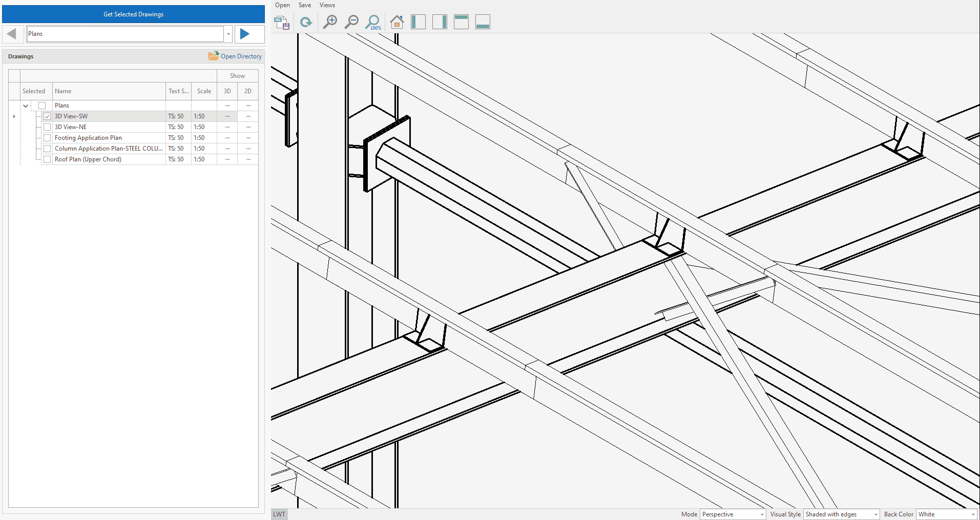Toggle the LWT status bar button
980x520 pixels.
point(279,514)
